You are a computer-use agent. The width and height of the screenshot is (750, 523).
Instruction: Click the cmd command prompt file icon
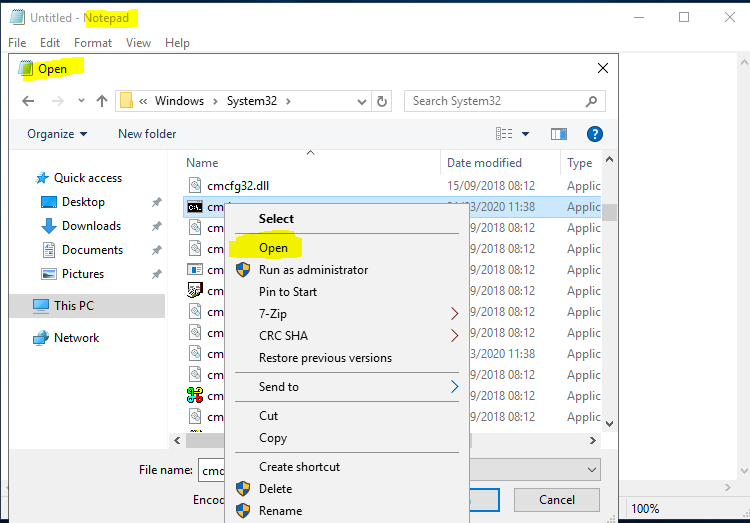pyautogui.click(x=195, y=207)
